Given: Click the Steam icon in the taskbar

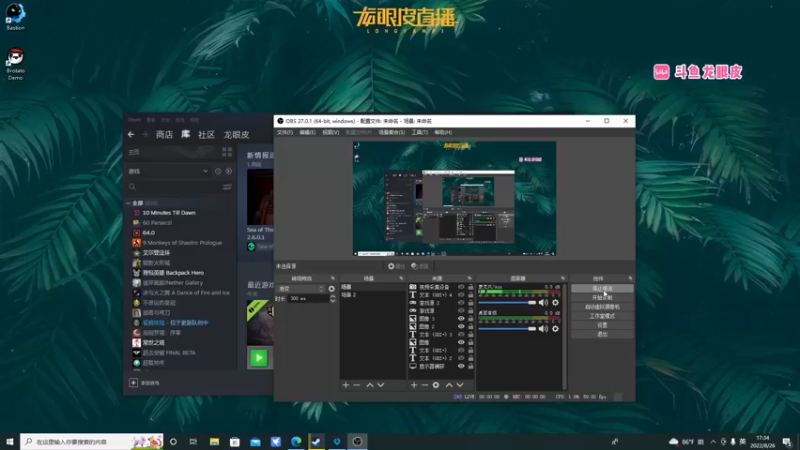Looking at the screenshot, I should pyautogui.click(x=316, y=441).
